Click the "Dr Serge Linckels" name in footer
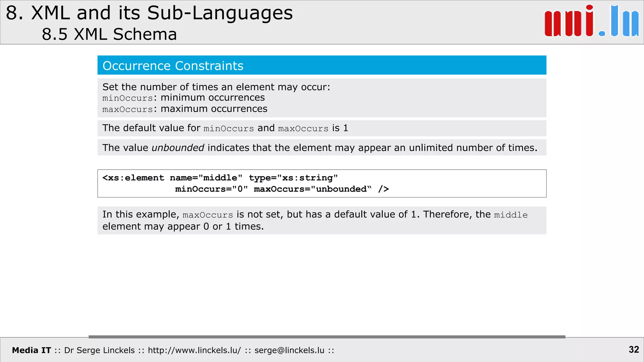The height and width of the screenshot is (362, 644). click(x=99, y=350)
